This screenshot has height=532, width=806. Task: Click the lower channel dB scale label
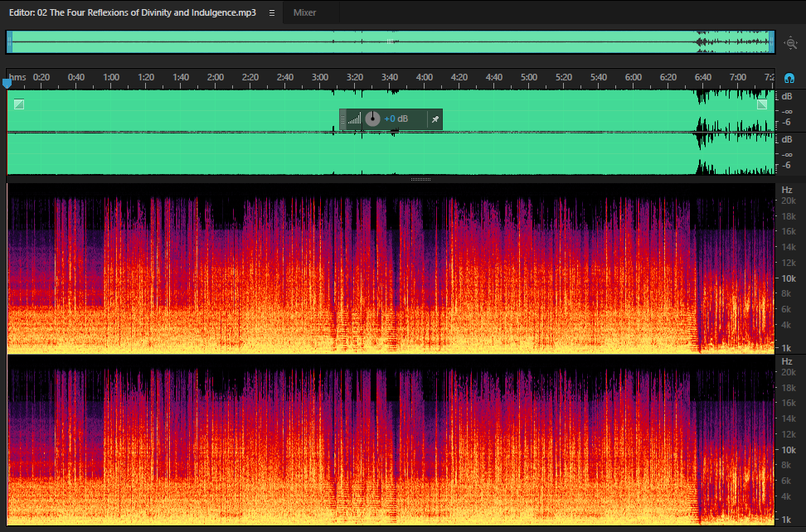786,140
